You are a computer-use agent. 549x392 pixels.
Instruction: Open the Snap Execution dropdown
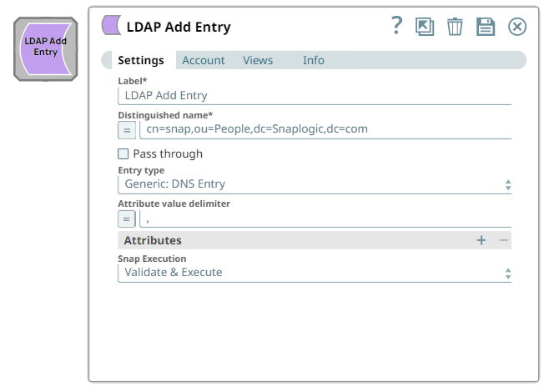click(315, 273)
